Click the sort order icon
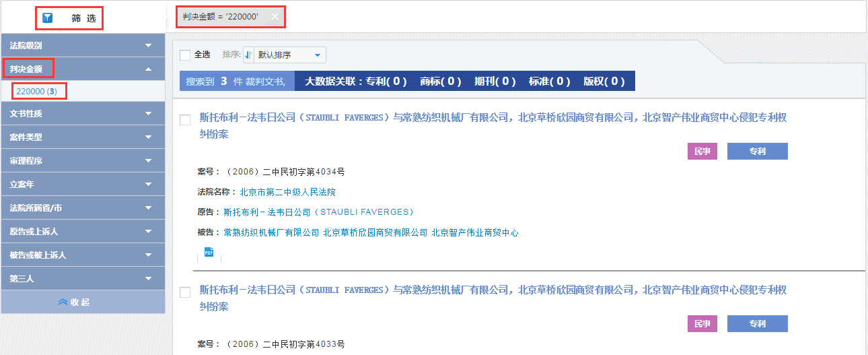The image size is (868, 355). pyautogui.click(x=248, y=55)
